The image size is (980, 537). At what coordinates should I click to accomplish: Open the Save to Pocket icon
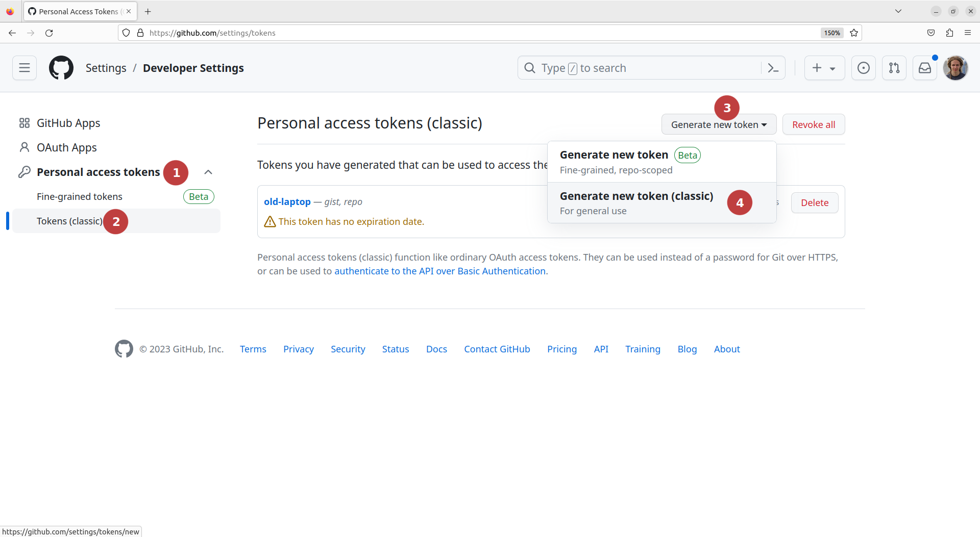click(x=931, y=33)
